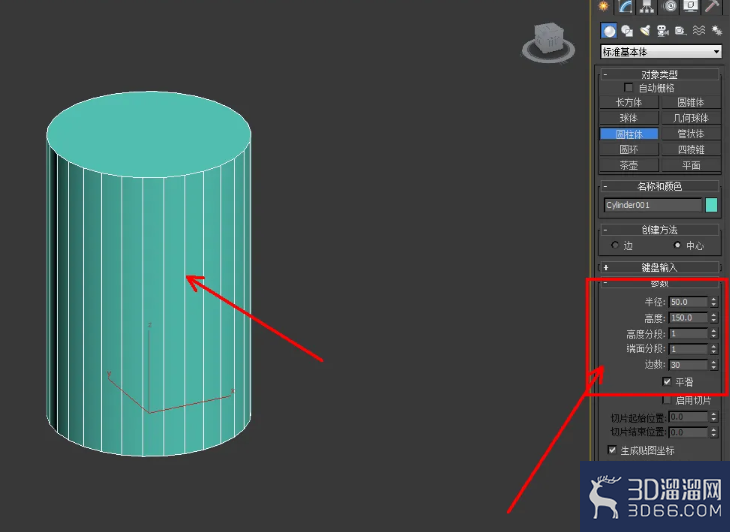This screenshot has width=730, height=532.
Task: Select the Lights category icon
Action: [645, 31]
